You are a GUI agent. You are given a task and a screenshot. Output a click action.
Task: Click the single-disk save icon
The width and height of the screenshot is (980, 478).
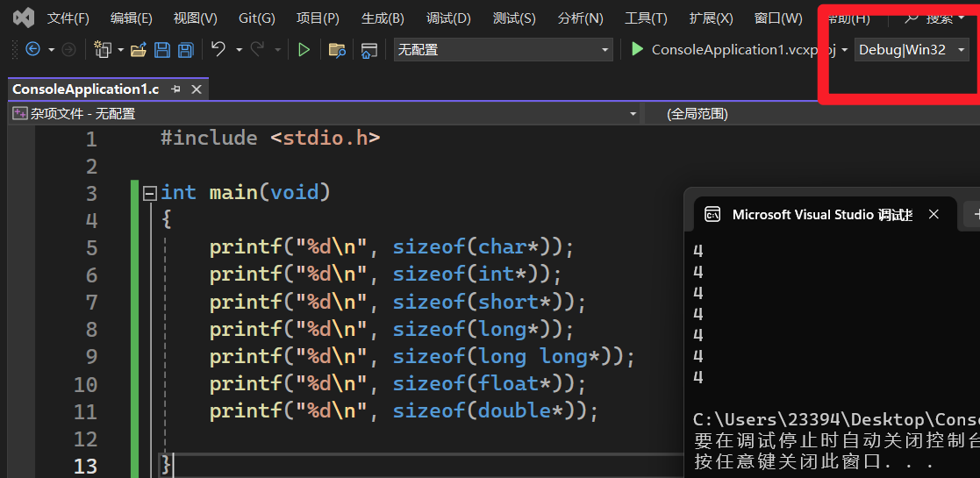[162, 50]
